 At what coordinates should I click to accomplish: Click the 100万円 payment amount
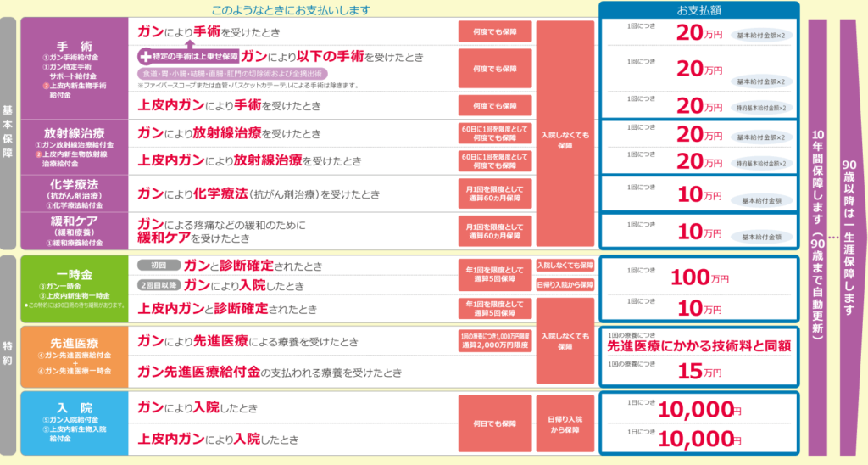[x=698, y=277]
